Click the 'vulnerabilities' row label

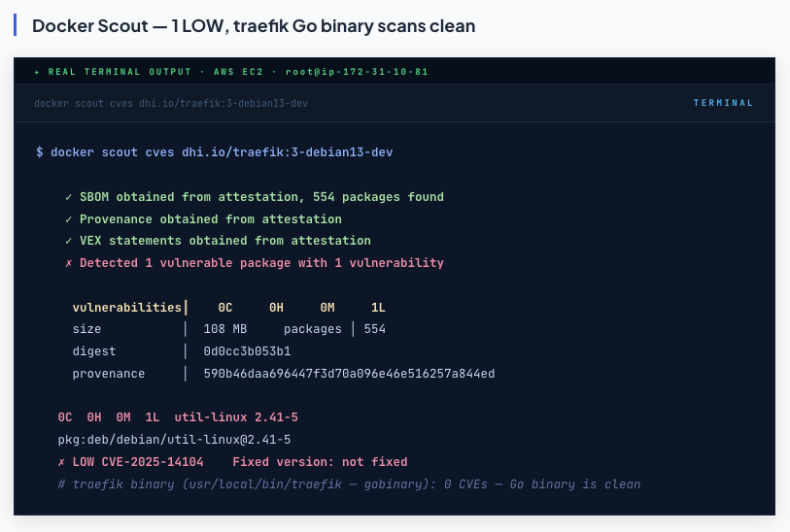pos(127,307)
